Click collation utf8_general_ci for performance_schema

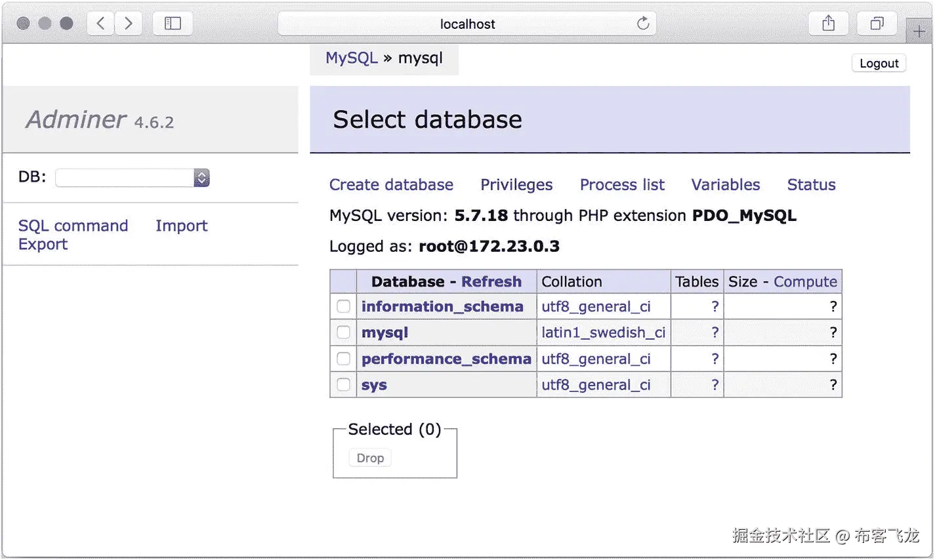[596, 359]
